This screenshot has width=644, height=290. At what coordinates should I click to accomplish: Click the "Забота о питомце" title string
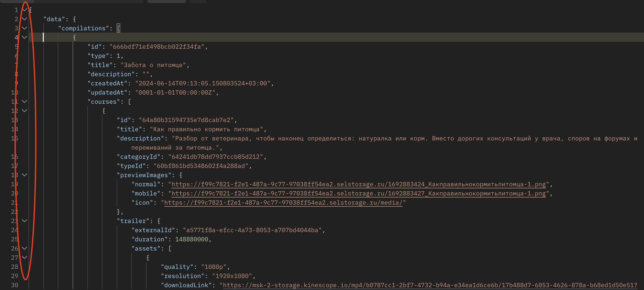click(x=153, y=65)
